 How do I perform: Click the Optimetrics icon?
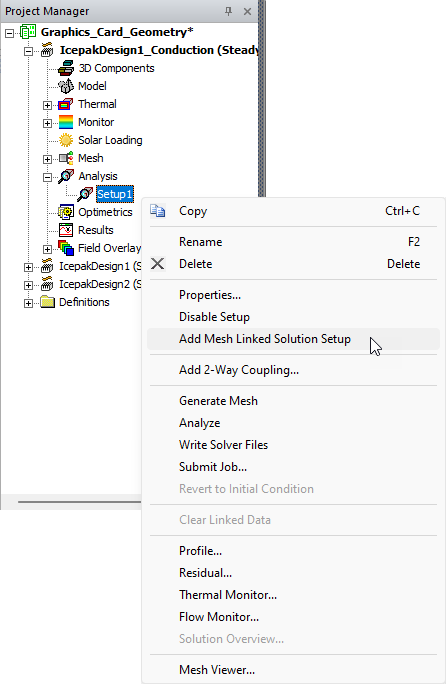tap(66, 212)
